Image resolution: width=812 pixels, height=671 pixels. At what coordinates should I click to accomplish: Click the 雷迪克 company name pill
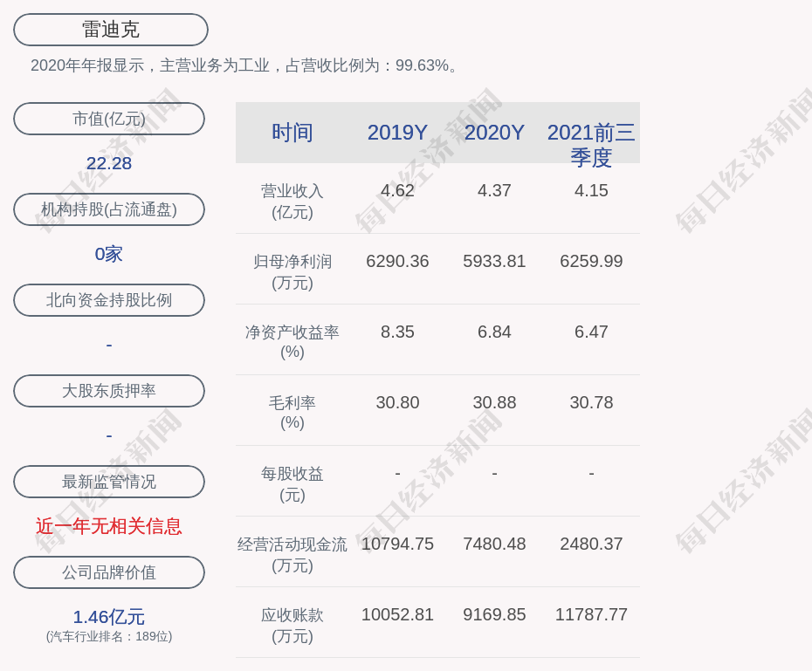click(111, 30)
